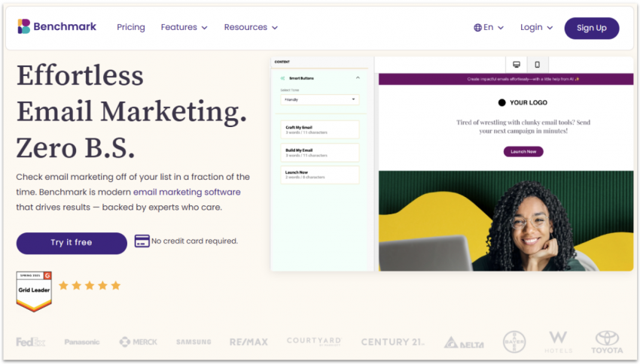Select mobile preview icon in editor

pos(537,65)
